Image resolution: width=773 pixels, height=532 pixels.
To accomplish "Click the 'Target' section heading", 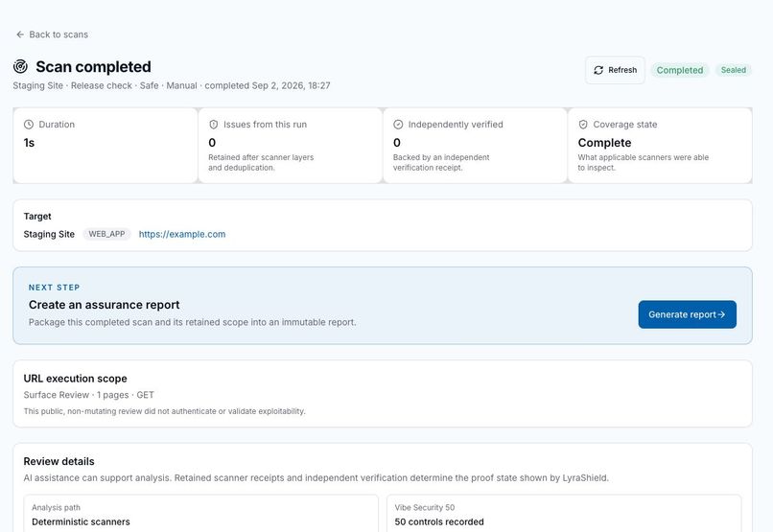I will click(x=37, y=217).
